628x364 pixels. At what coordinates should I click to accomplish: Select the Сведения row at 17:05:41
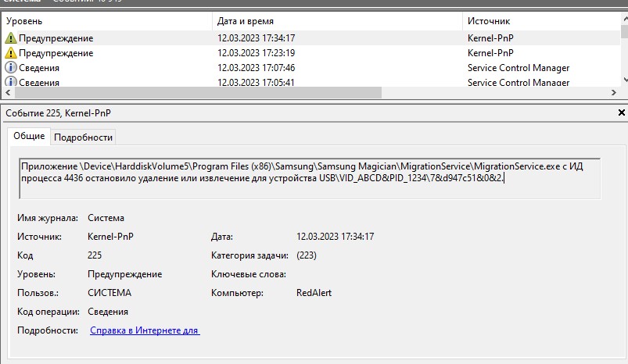[x=310, y=81]
